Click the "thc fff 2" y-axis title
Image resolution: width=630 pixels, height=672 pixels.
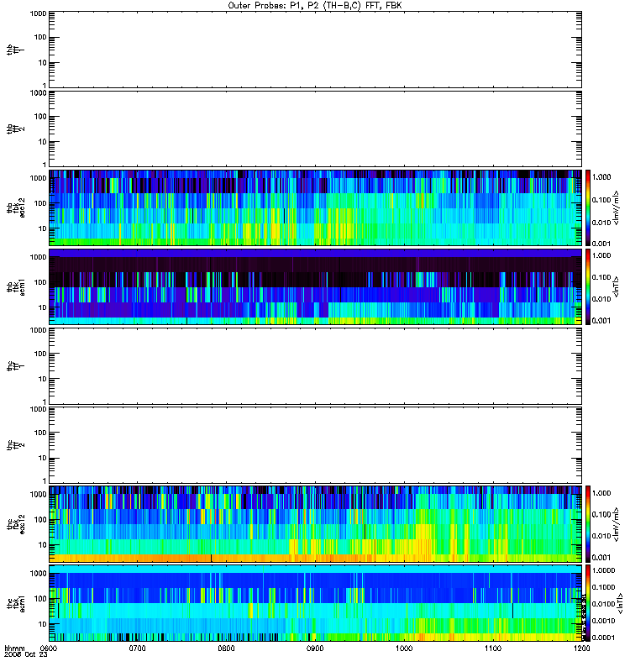click(16, 445)
